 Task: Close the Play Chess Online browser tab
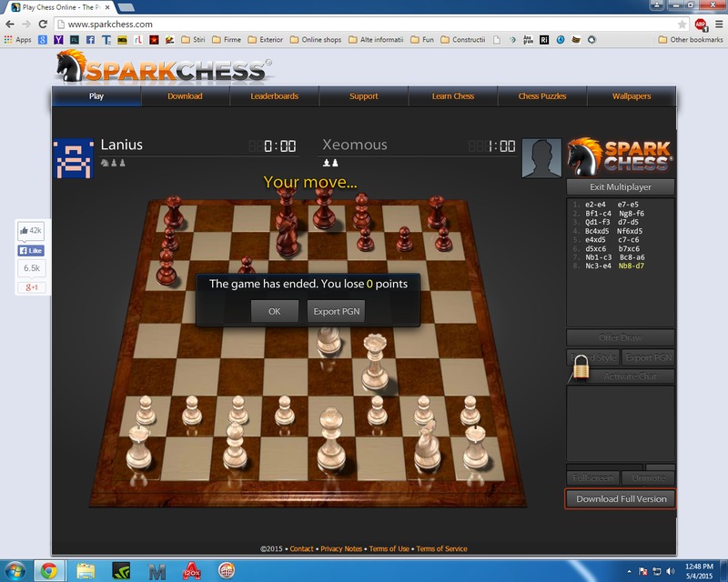point(107,7)
